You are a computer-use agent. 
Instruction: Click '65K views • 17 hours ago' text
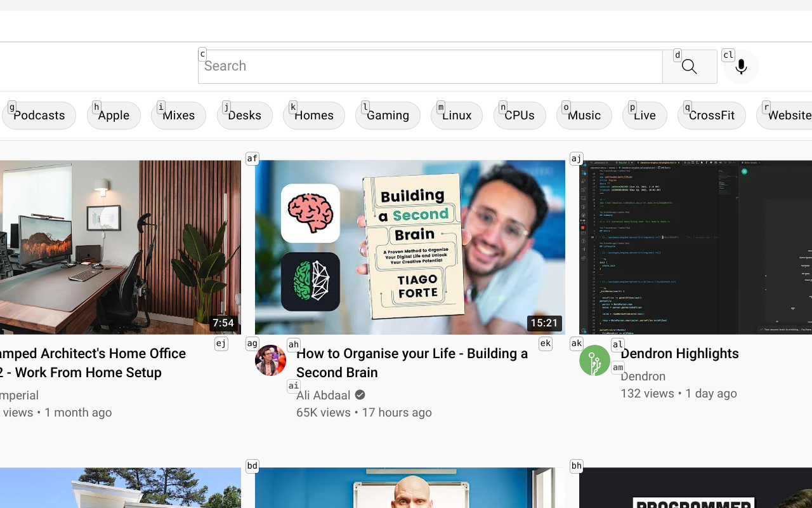pos(363,412)
